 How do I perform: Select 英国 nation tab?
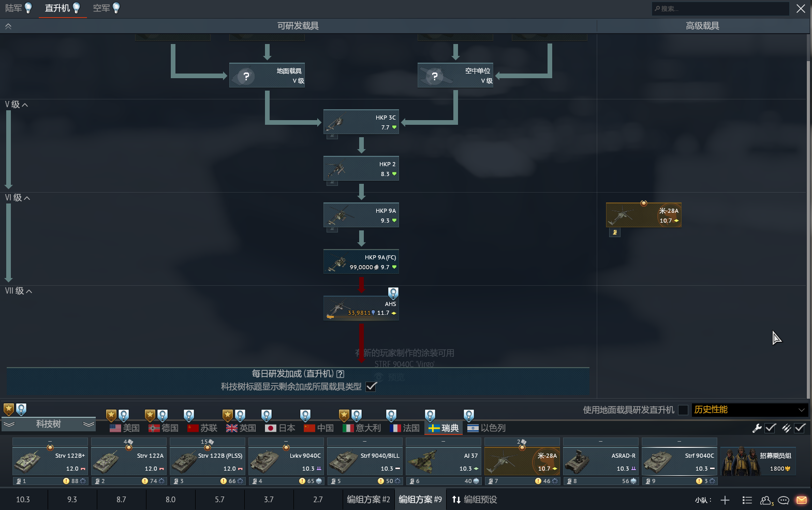(241, 428)
